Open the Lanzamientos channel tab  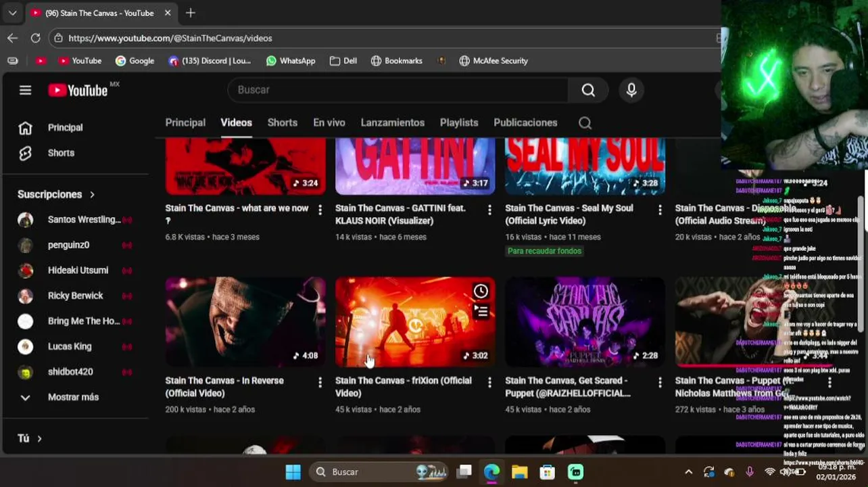(393, 122)
